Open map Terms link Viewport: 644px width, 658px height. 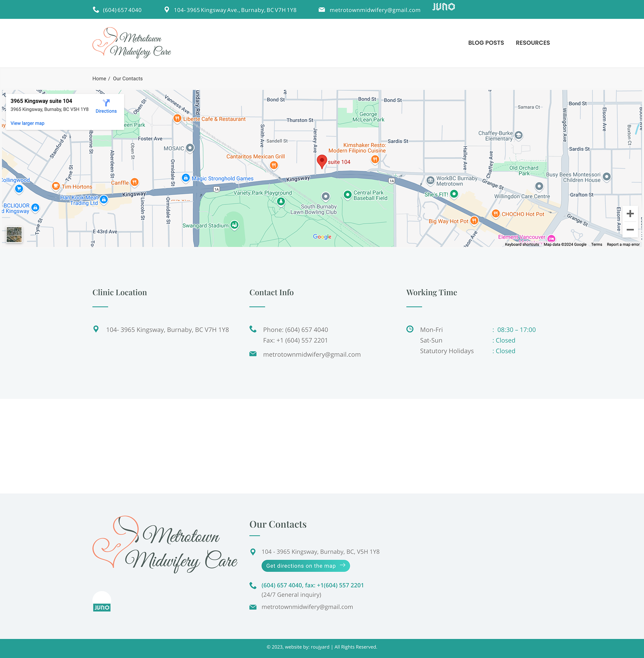click(597, 244)
